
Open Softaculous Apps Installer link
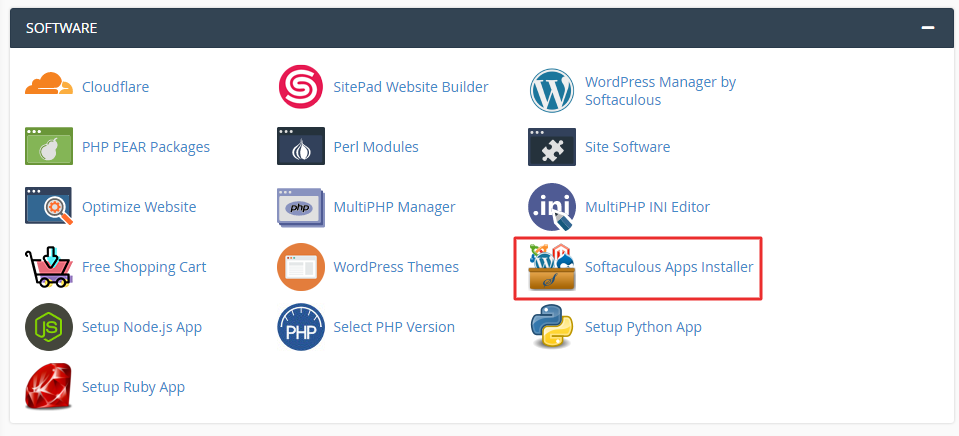tap(669, 267)
